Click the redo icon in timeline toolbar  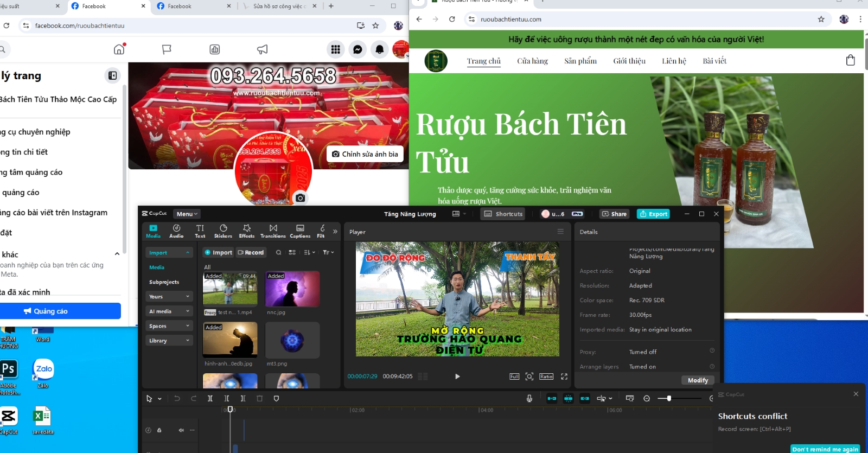pos(194,398)
